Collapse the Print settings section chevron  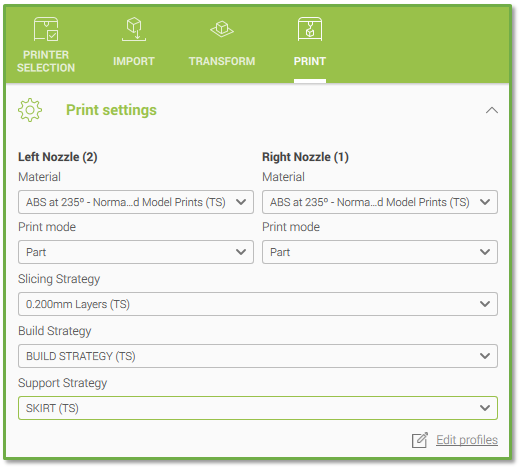(492, 110)
